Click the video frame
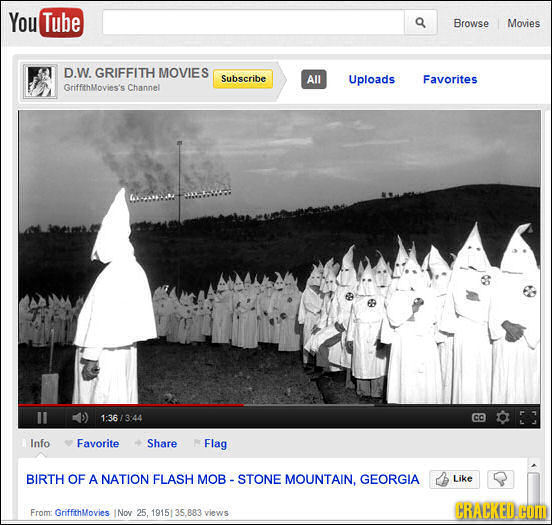 click(279, 257)
